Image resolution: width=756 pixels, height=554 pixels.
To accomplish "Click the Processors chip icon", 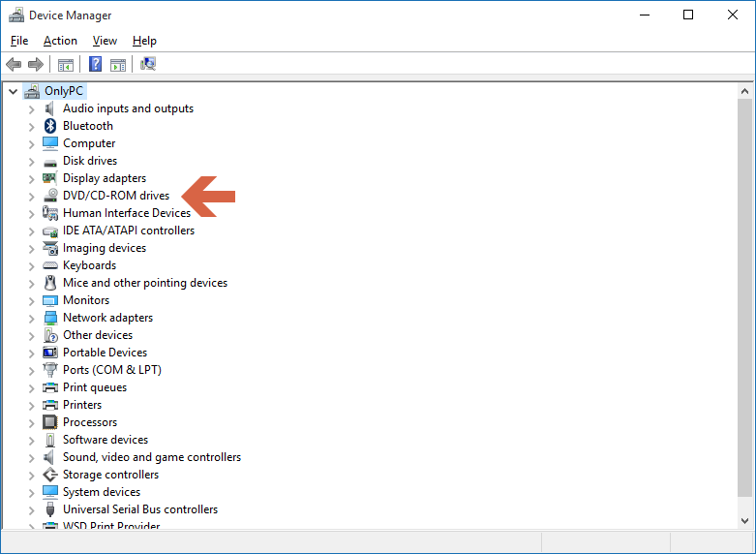I will tap(50, 422).
